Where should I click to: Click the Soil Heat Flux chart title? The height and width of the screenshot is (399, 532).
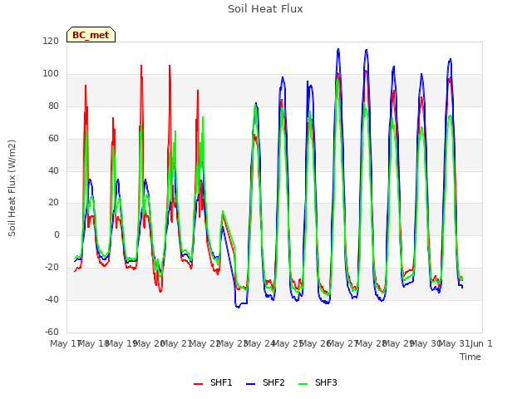pos(265,9)
